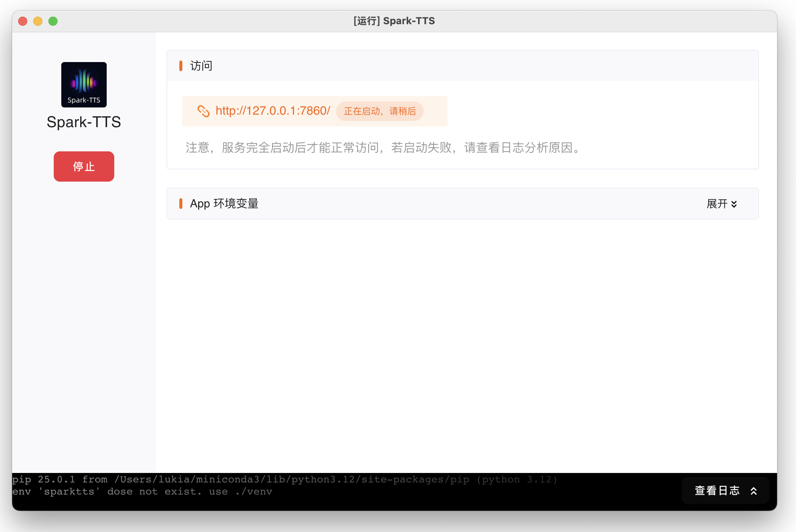Image resolution: width=796 pixels, height=532 pixels.
Task: Click the 正在启动，请稍后 status badge
Action: click(380, 111)
